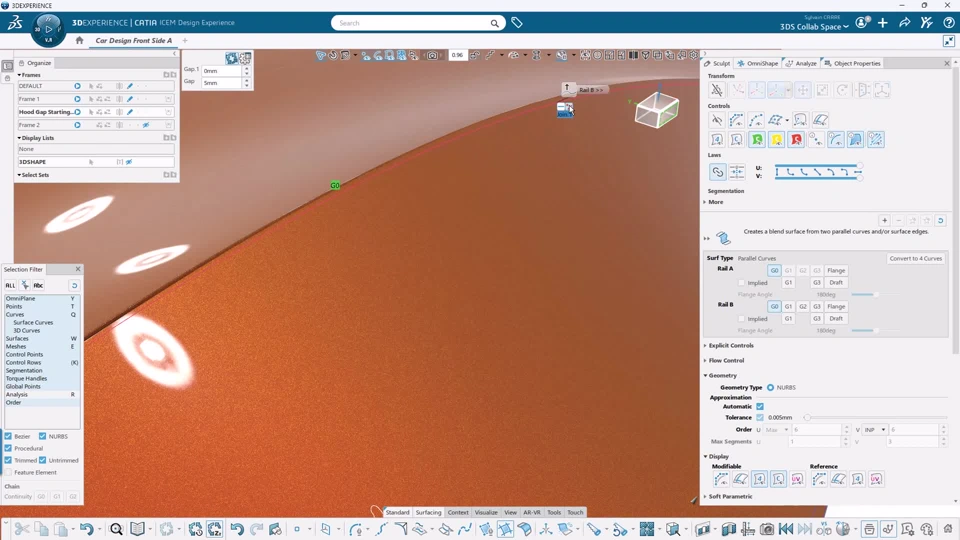
Task: Toggle the Untrimmed checkbox
Action: 42,460
